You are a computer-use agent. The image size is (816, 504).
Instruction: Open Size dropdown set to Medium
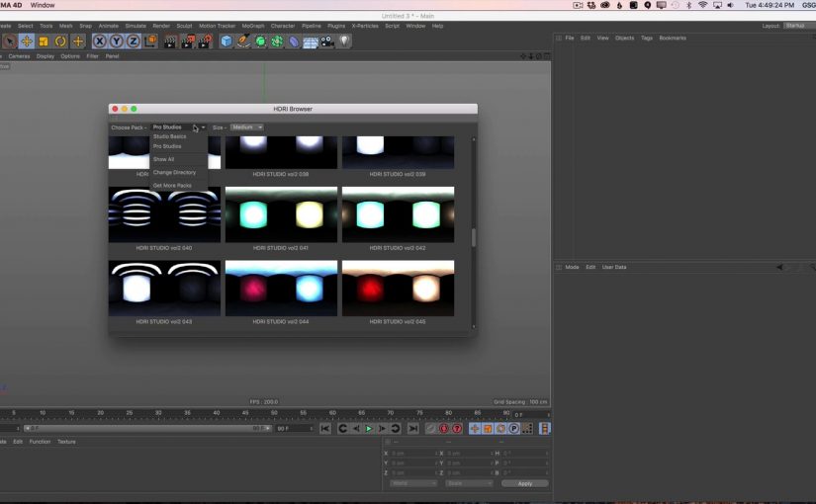point(246,127)
